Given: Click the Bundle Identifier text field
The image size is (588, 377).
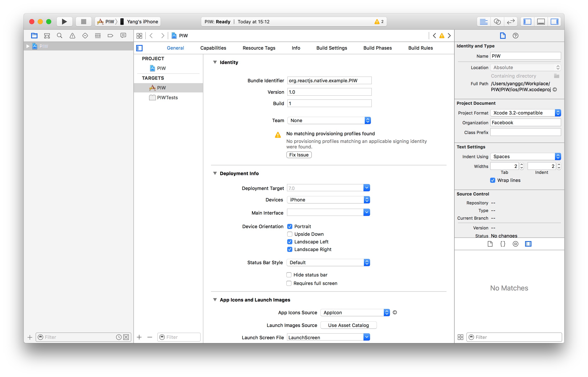Looking at the screenshot, I should click(x=329, y=81).
